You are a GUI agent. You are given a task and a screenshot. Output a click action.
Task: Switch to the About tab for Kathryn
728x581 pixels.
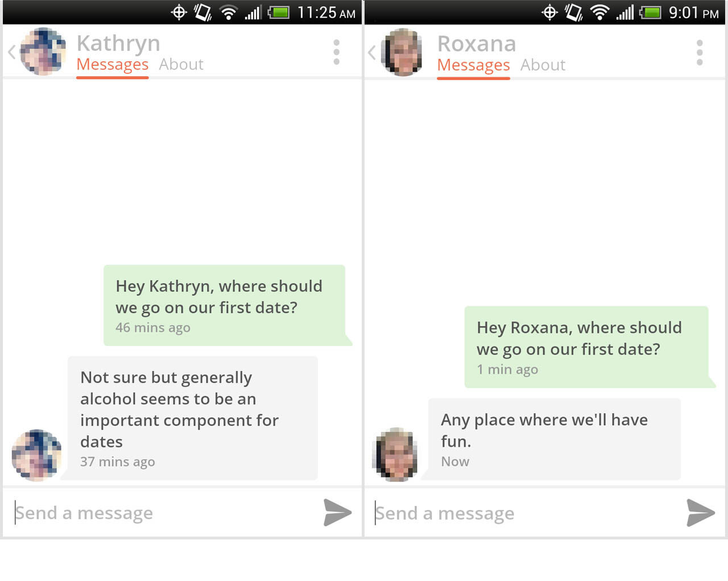[181, 65]
